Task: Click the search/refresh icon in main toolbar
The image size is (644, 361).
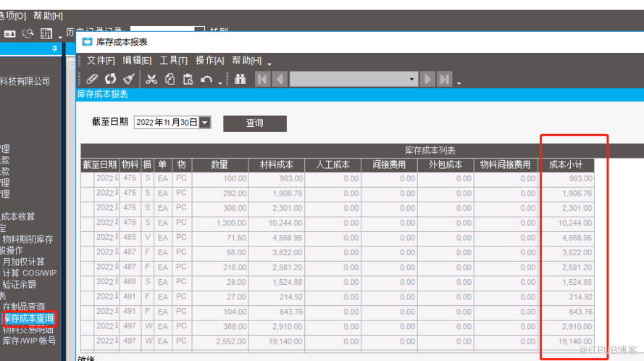Action: (28, 33)
